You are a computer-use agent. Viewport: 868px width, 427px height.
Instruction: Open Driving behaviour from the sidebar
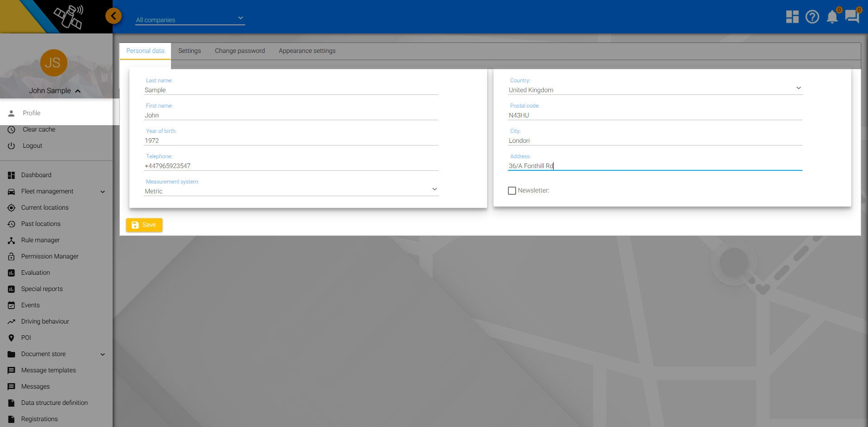coord(45,322)
